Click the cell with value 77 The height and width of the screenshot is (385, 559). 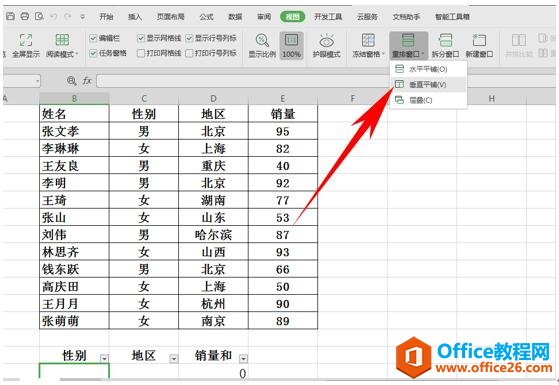point(283,200)
